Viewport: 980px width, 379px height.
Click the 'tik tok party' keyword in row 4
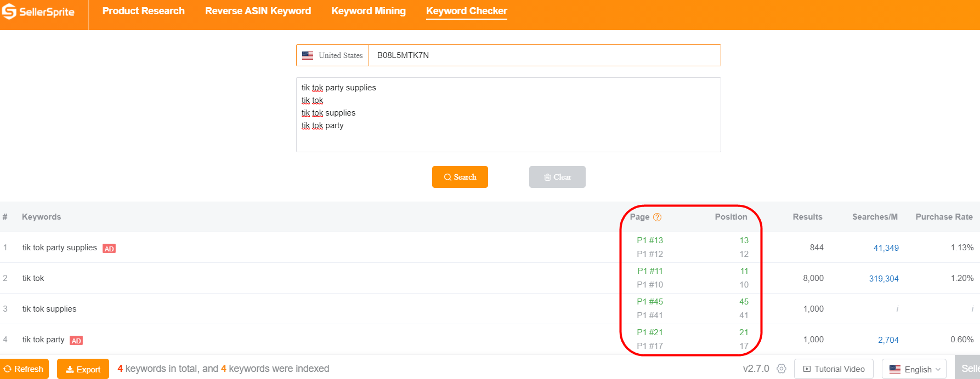[x=43, y=340]
